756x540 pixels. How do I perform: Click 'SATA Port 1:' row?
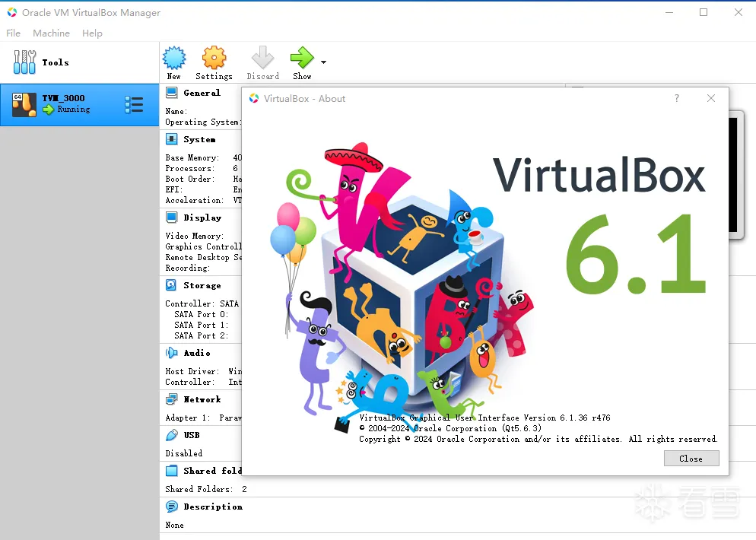click(x=201, y=325)
